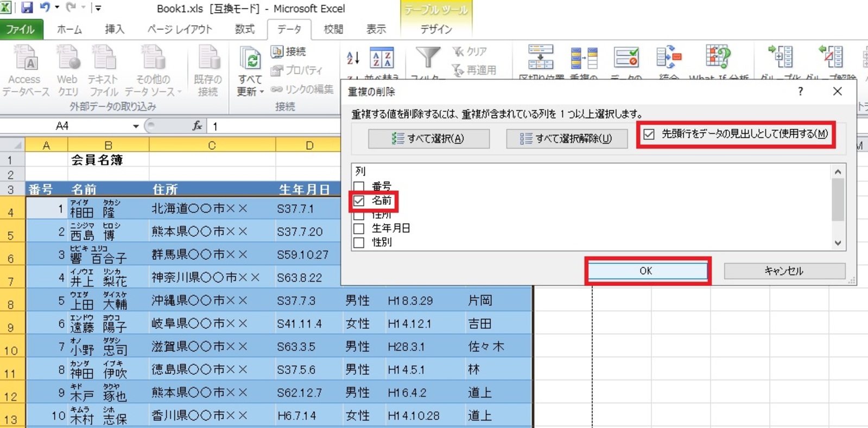
Task: Check the 番号 column checkbox
Action: [359, 187]
